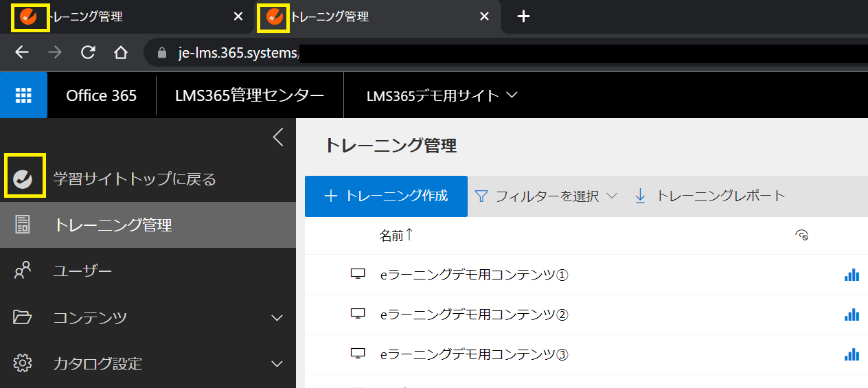Viewport: 868px width, 388px height.
Task: Click the 学習サイトトップに戻る checkmark logo icon
Action: tap(23, 179)
